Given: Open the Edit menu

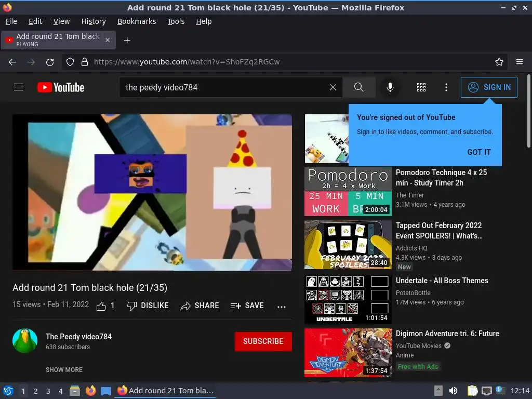Looking at the screenshot, I should tap(35, 21).
